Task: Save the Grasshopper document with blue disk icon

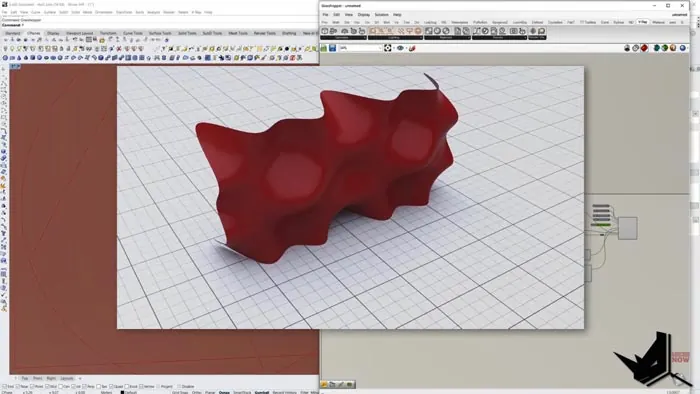Action: tap(332, 48)
